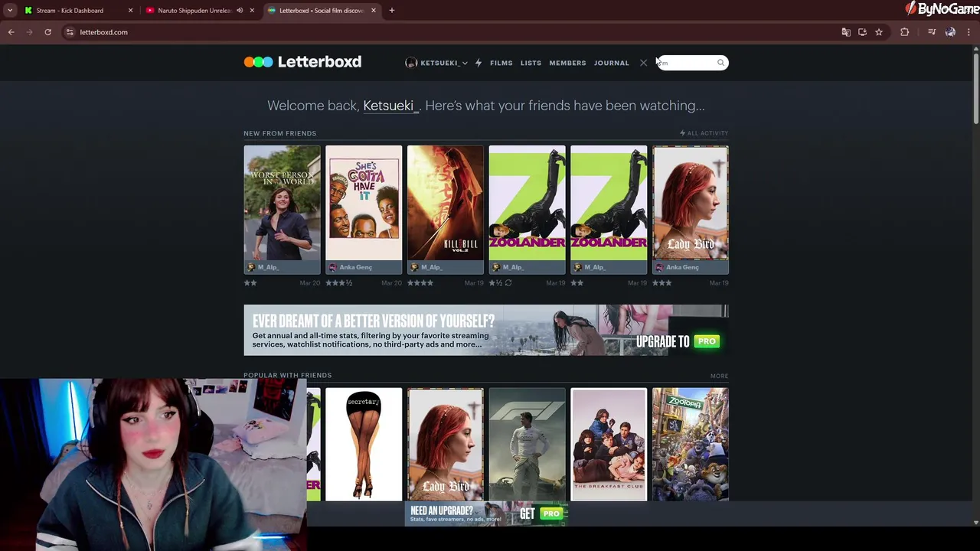The image size is (980, 551).
Task: Open the Letterboxd logo home link
Action: pos(302,62)
